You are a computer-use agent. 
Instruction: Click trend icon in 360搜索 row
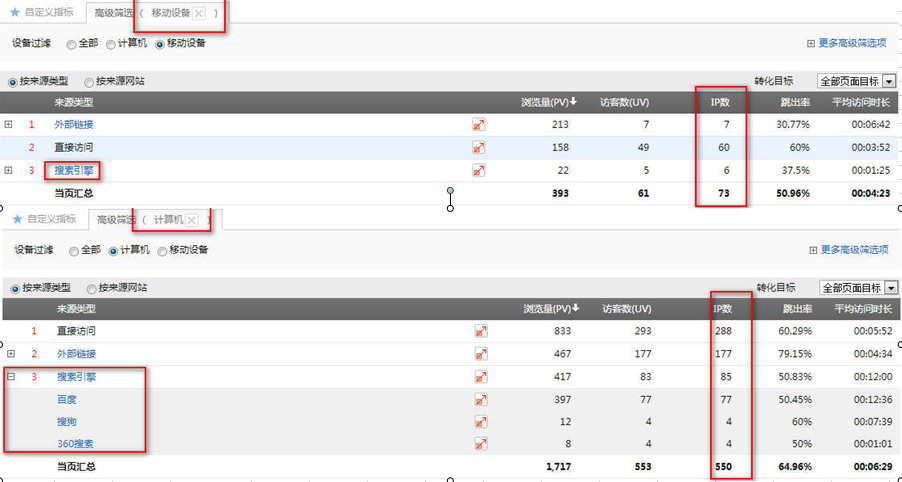tap(479, 444)
